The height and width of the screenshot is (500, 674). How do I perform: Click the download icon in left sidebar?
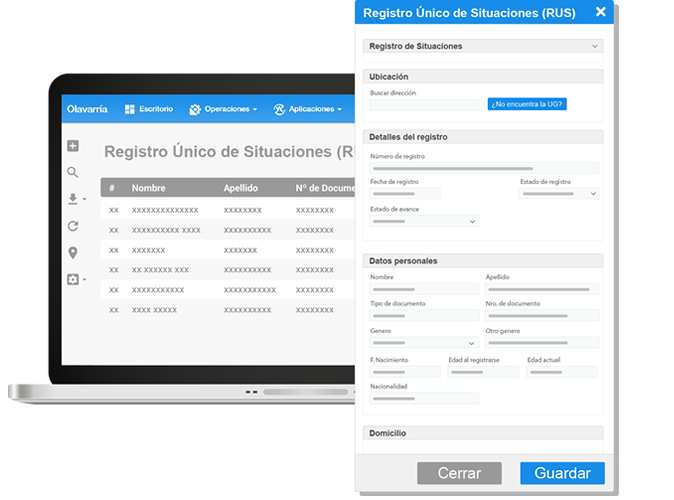[73, 199]
